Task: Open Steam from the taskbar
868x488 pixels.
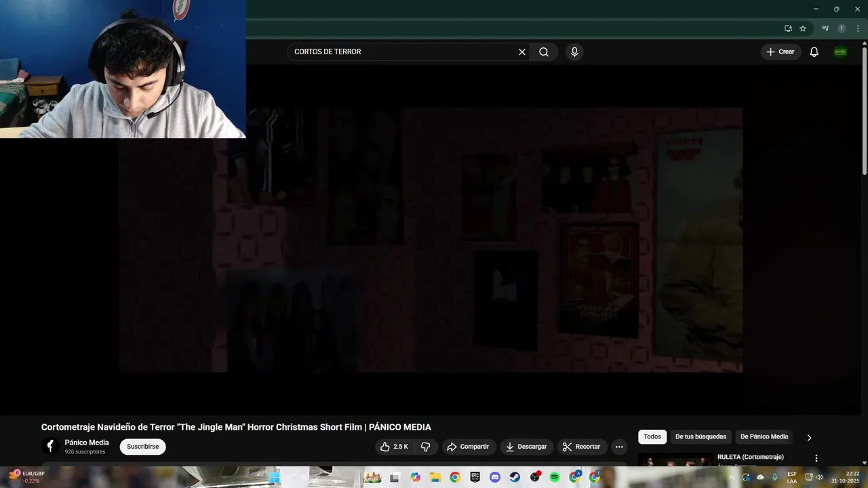Action: (515, 477)
